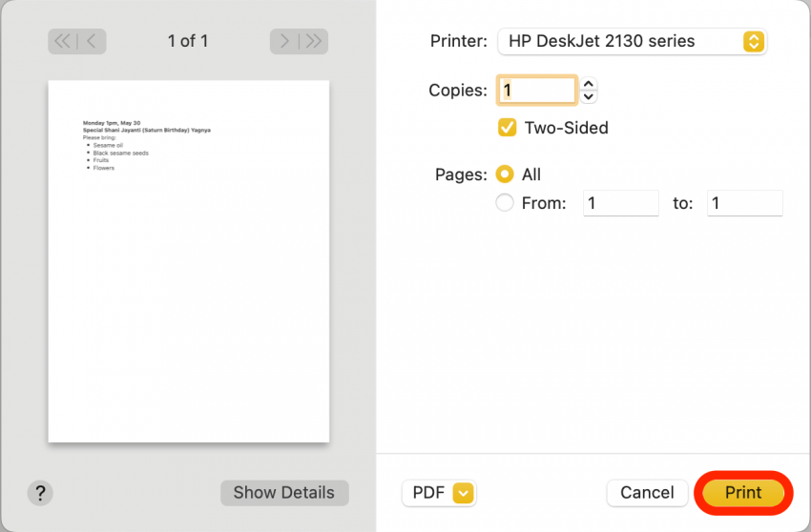Jump to the last preview page
Viewport: 811px width, 532px height.
point(314,41)
